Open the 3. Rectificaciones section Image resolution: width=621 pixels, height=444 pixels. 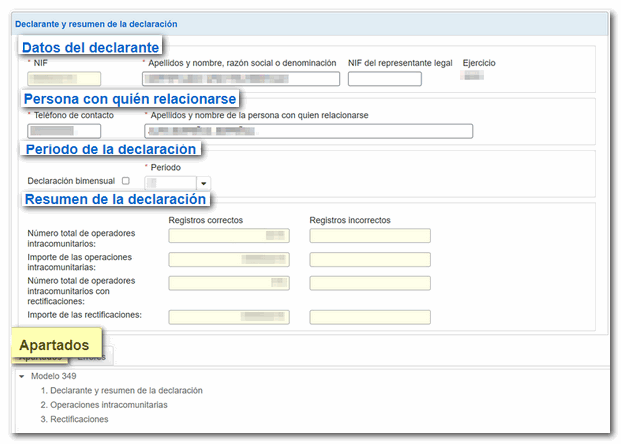(74, 419)
